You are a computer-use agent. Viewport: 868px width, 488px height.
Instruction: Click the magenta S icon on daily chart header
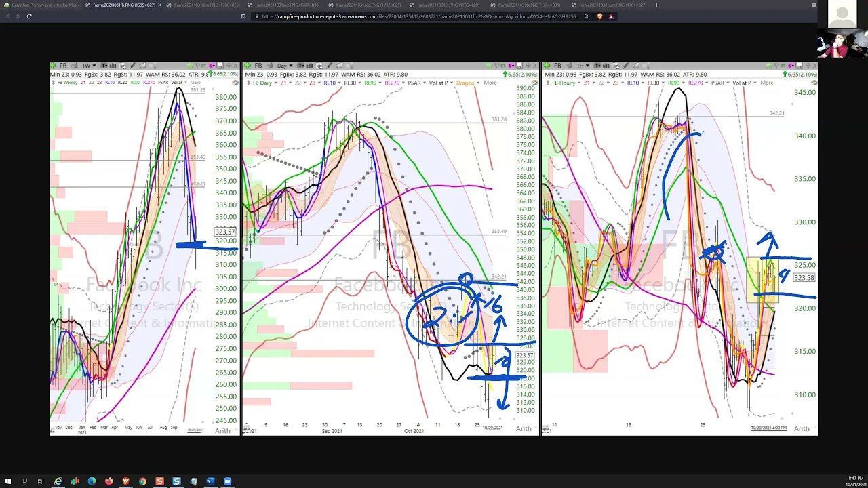[511, 66]
